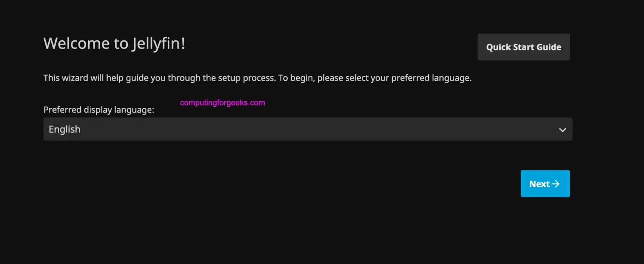
Task: Click the word "Guide" on top-right button
Action: coord(549,47)
